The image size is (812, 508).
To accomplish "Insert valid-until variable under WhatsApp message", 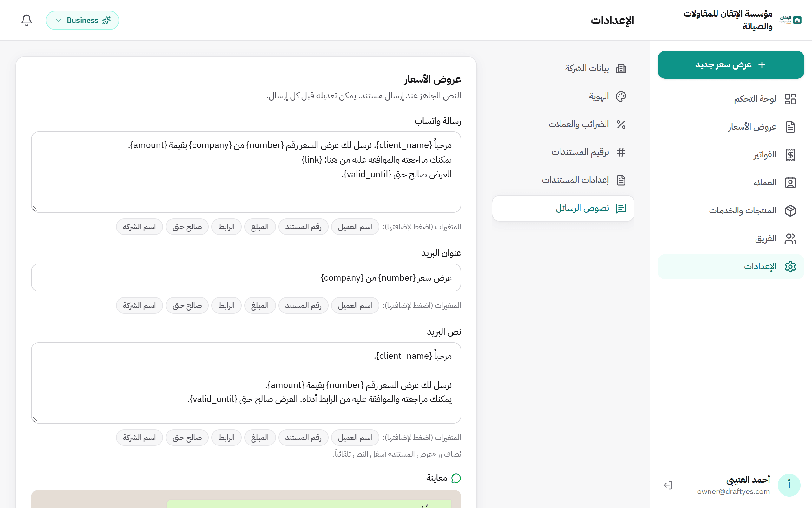I will point(187,227).
